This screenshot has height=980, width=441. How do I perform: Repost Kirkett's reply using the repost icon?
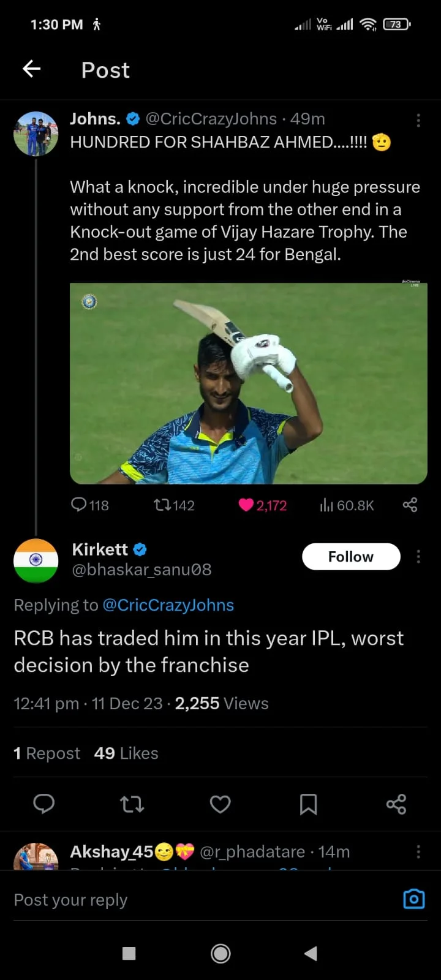coord(132,804)
